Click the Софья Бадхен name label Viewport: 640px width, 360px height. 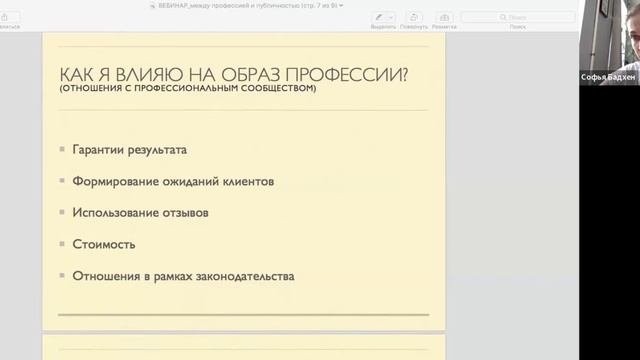coord(608,77)
